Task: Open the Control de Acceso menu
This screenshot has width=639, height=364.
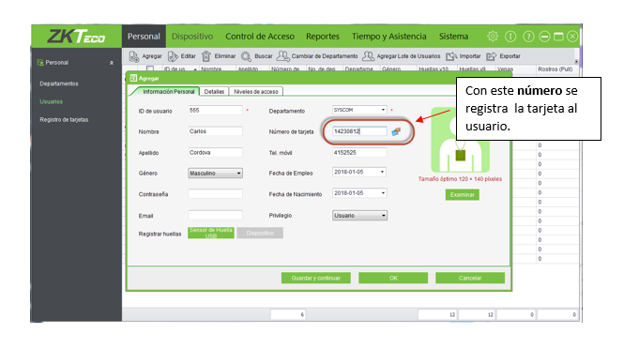Action: point(260,37)
